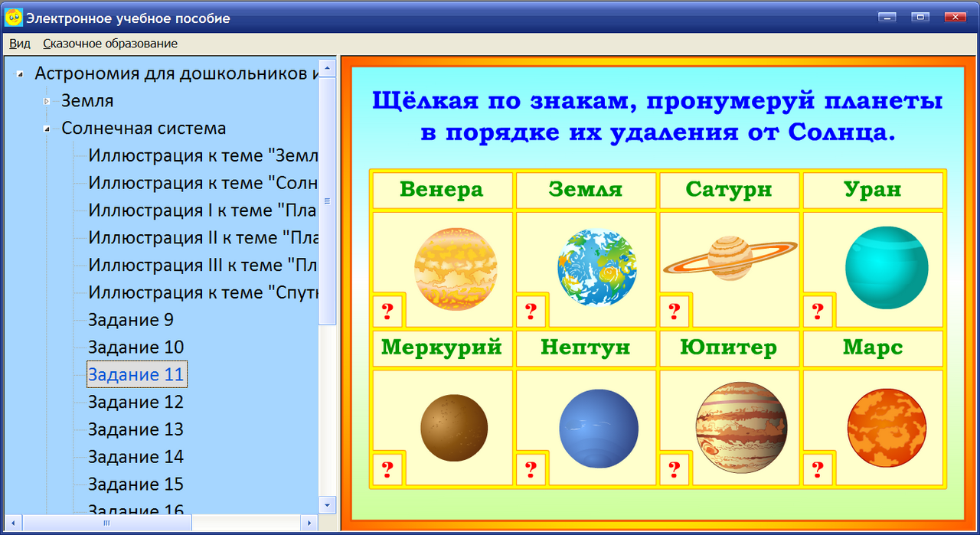Click the question mark under Уран
Image resolution: width=980 pixels, height=535 pixels.
point(817,311)
